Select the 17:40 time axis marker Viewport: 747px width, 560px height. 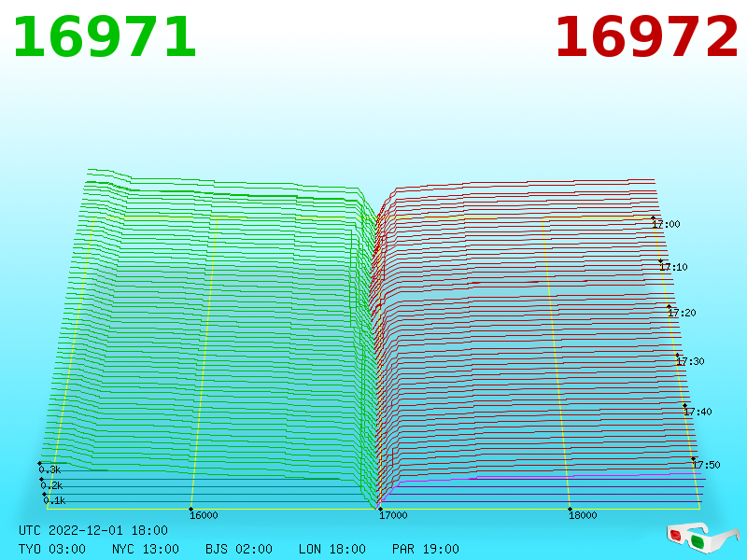pyautogui.click(x=698, y=412)
